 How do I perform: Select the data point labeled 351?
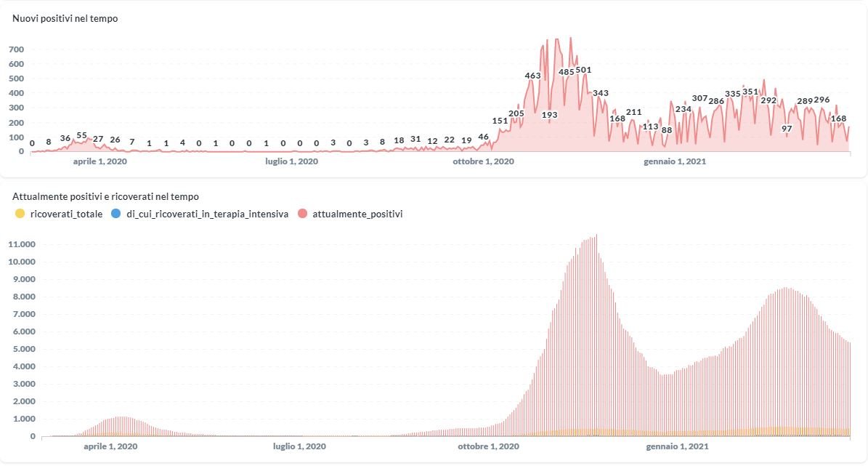750,92
